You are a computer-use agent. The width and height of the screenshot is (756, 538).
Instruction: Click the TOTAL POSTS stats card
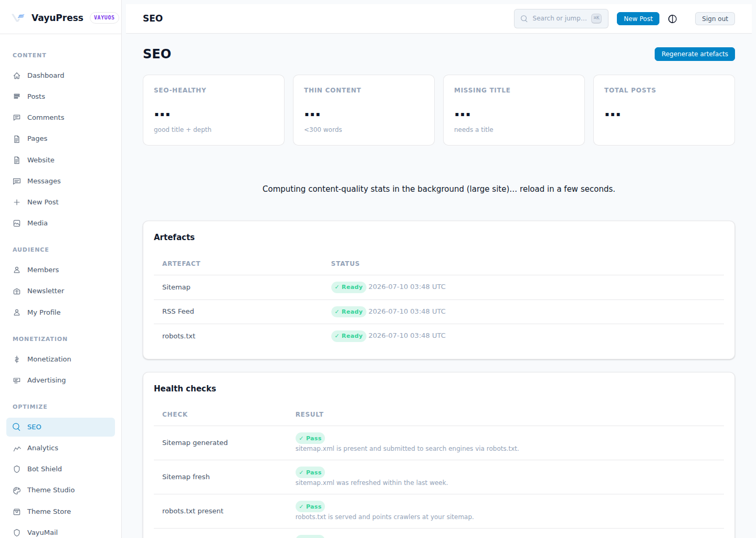pos(664,110)
